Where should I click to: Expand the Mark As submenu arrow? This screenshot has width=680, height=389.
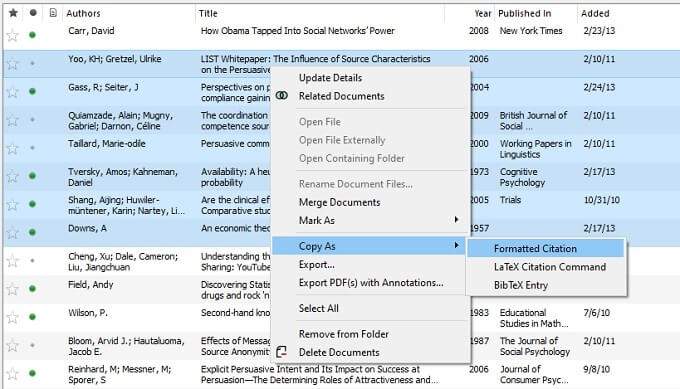456,219
